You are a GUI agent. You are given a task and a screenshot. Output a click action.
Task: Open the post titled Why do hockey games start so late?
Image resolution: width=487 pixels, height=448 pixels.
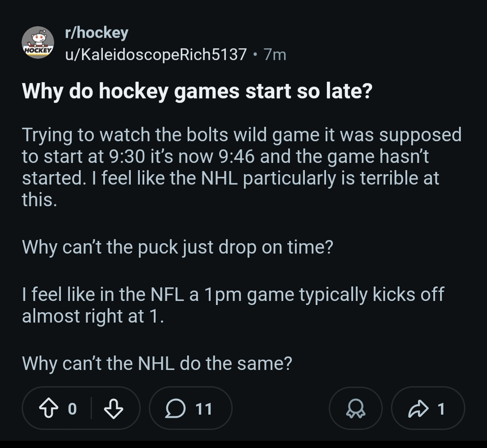197,91
